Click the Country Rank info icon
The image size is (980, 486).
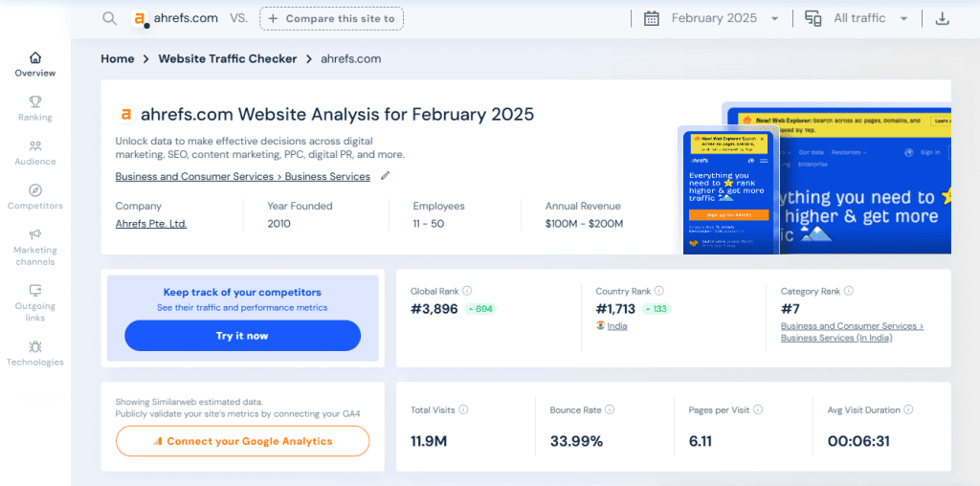tap(659, 291)
